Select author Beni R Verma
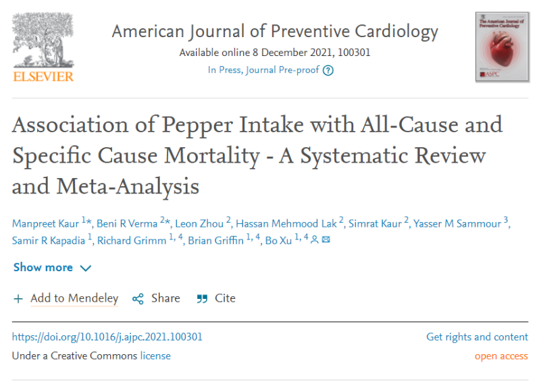The width and height of the screenshot is (541, 392). coord(127,223)
